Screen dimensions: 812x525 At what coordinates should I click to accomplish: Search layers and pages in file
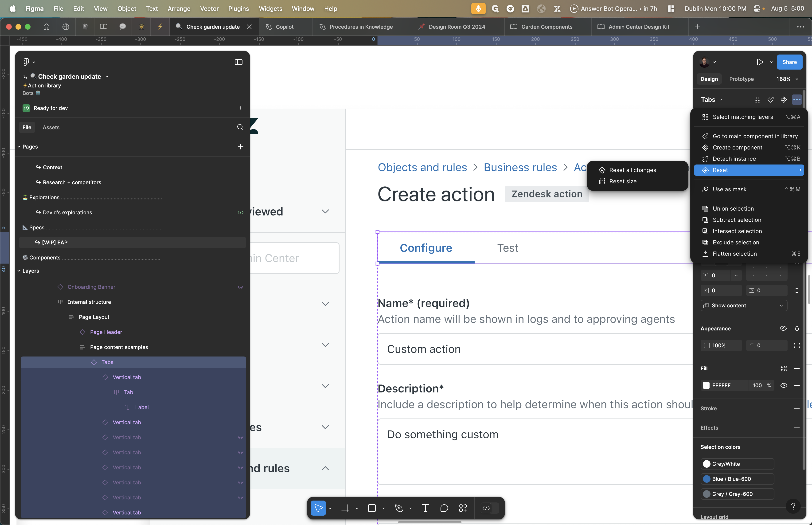(x=240, y=127)
